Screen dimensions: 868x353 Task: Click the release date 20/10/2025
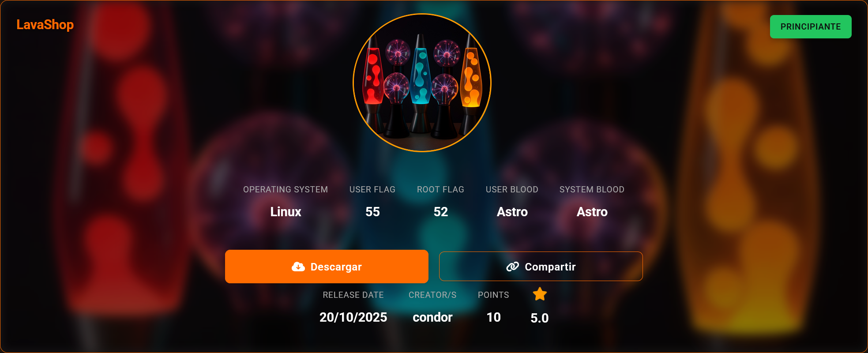[x=353, y=317]
